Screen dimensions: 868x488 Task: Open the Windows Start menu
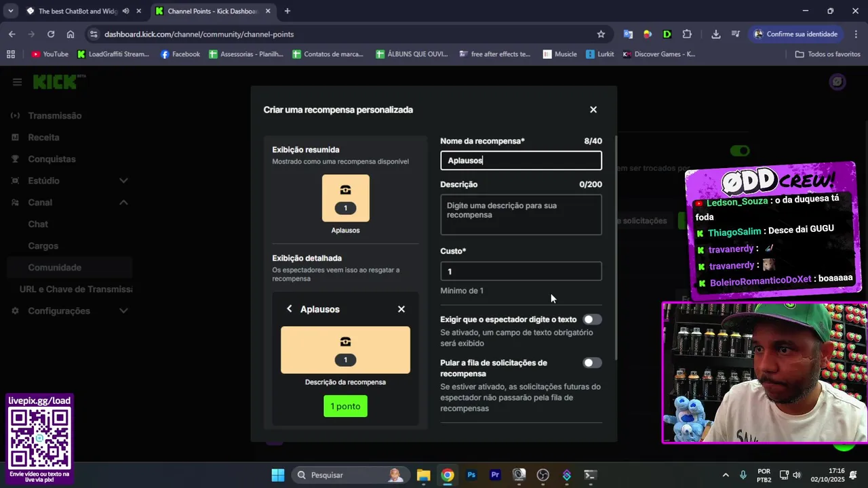278,475
